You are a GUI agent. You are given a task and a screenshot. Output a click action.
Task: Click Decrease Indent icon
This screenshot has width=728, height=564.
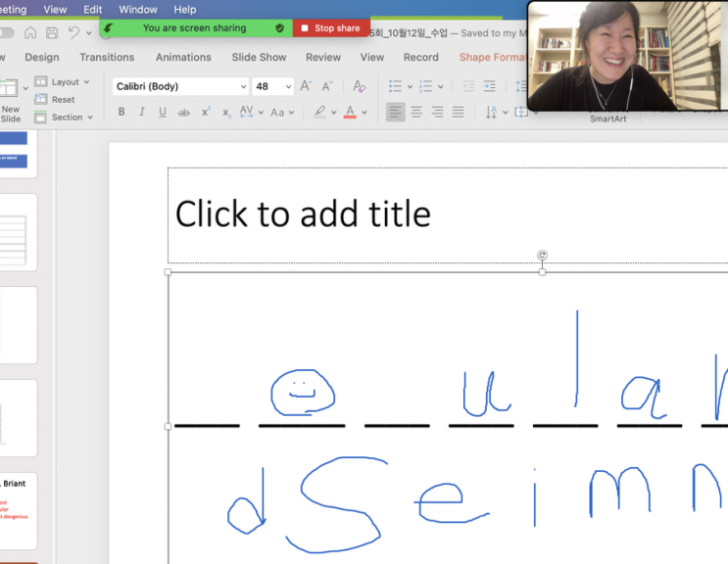coord(468,86)
